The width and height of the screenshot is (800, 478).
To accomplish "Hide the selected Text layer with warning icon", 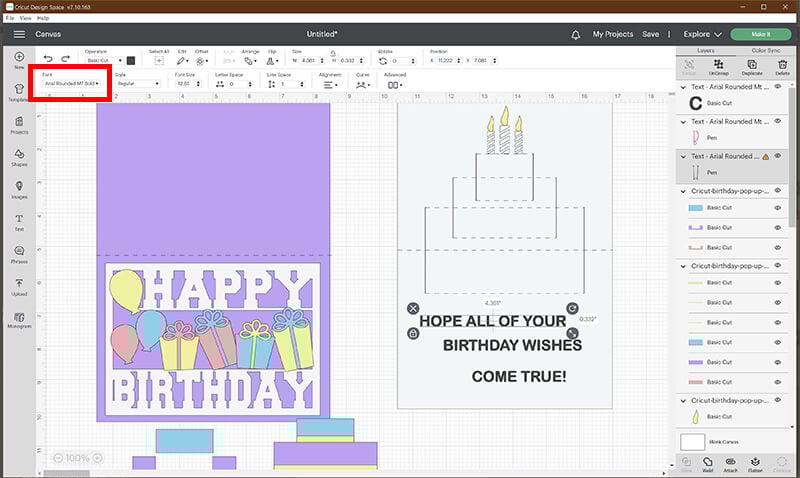I will [x=778, y=156].
